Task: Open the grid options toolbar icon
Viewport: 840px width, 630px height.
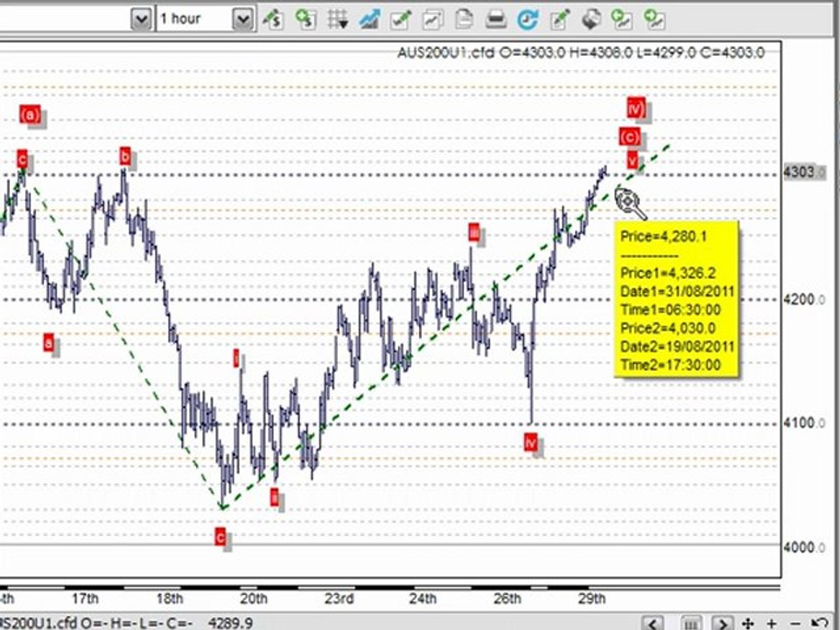Action: pyautogui.click(x=338, y=20)
